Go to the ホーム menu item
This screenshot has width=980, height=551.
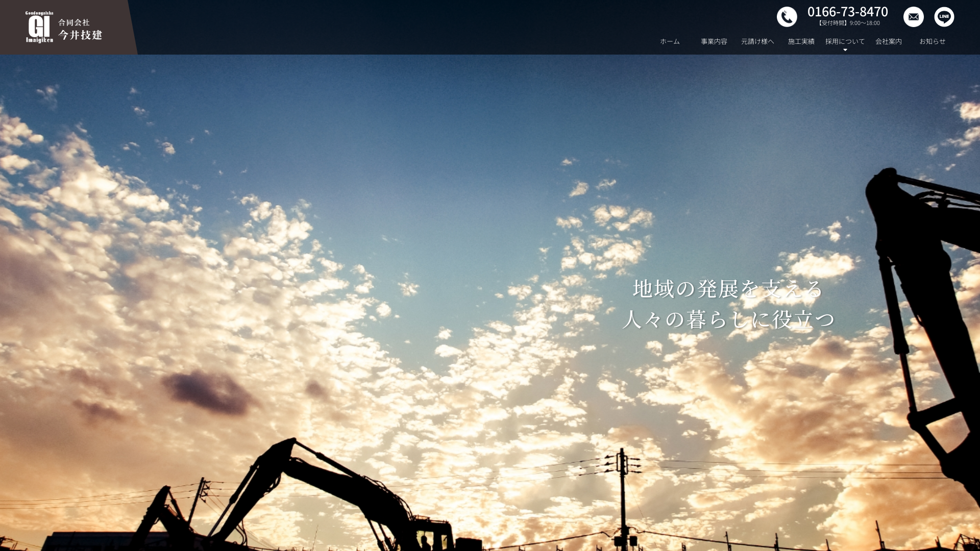tap(670, 41)
